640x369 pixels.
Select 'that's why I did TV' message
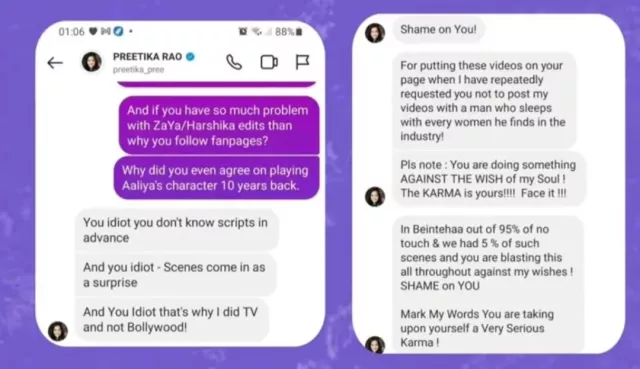[x=172, y=319]
